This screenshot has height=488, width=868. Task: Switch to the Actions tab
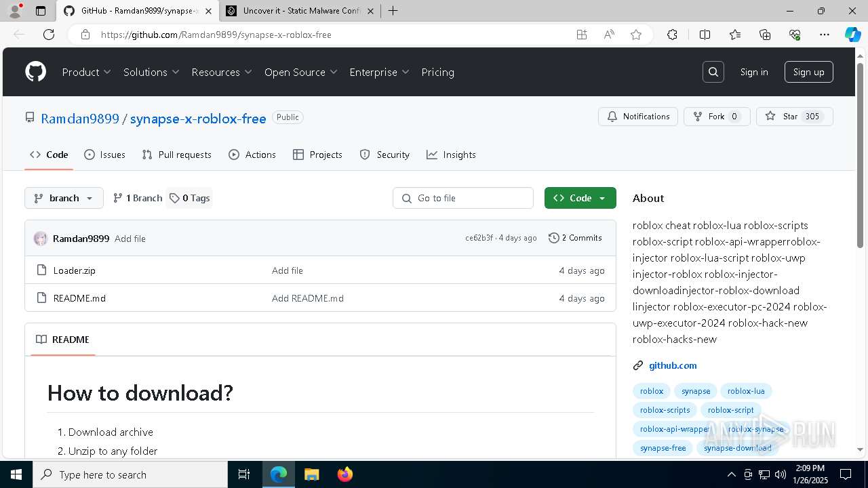point(252,155)
